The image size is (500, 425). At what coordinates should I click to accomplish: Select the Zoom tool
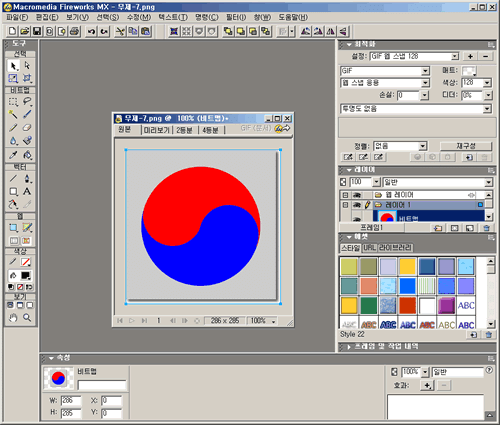(x=27, y=318)
